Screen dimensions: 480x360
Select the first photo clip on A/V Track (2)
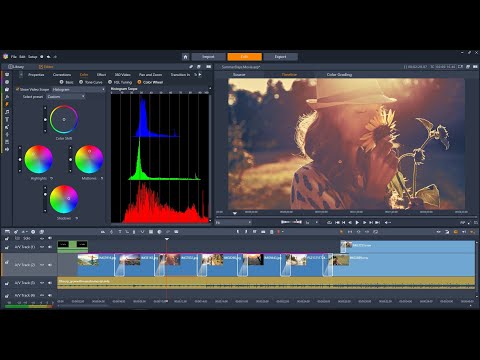tap(97, 265)
